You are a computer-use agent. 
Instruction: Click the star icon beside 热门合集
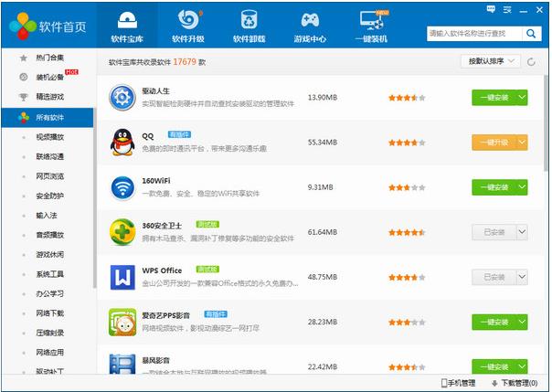(24, 58)
